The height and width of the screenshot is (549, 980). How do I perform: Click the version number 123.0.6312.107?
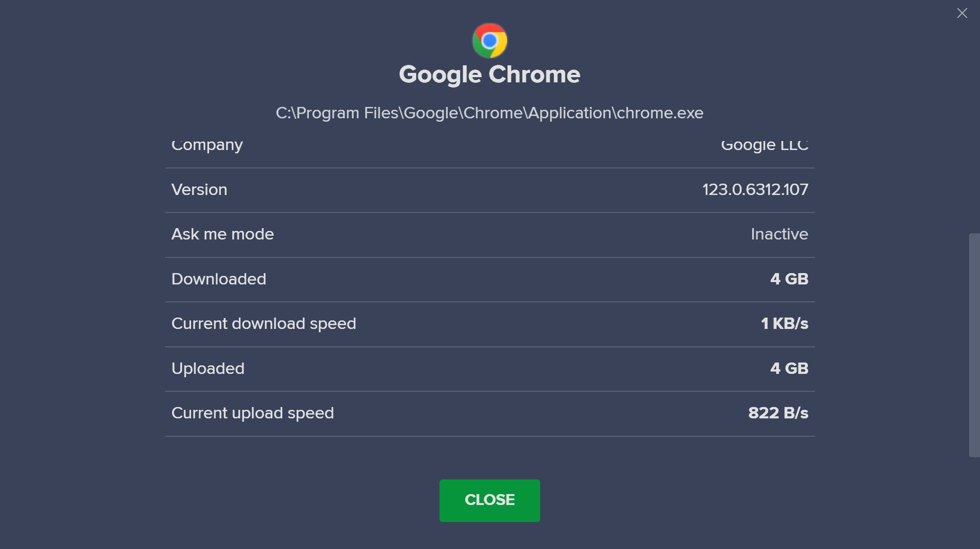[x=755, y=190]
